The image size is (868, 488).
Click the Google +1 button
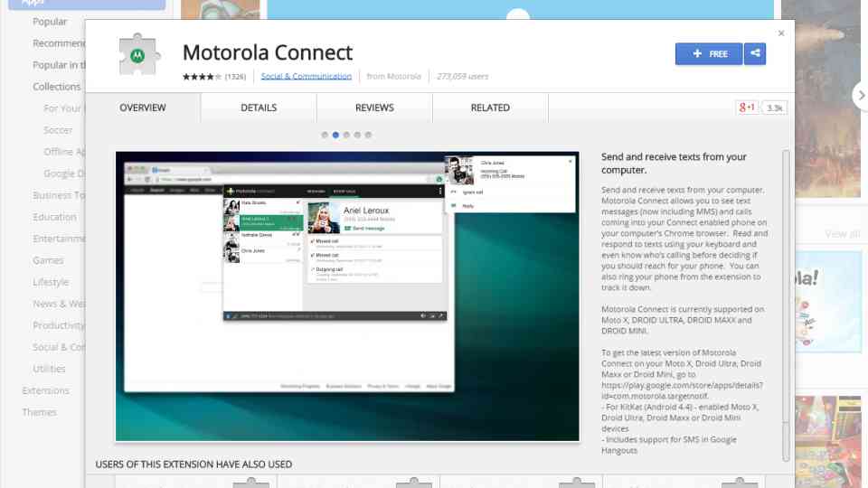[x=746, y=108]
